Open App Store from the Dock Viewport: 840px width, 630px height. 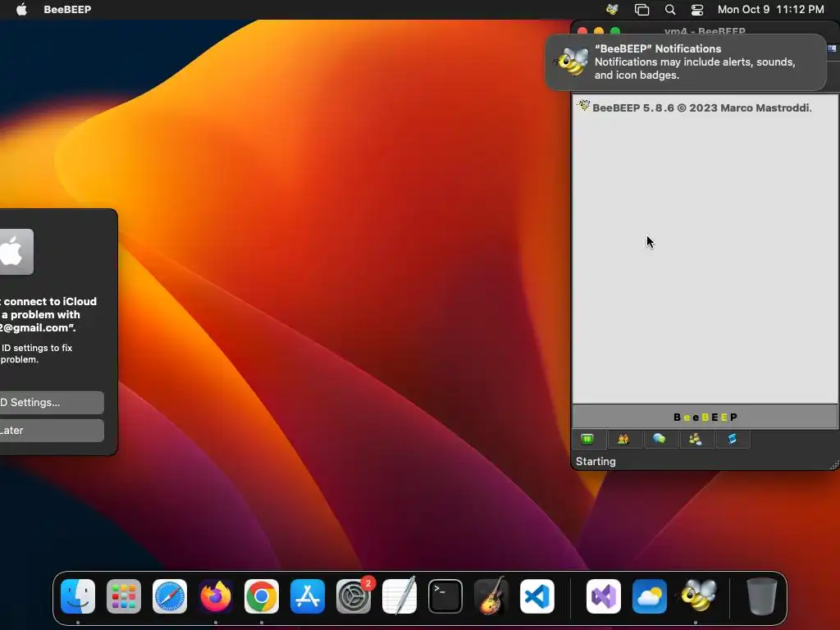(308, 596)
